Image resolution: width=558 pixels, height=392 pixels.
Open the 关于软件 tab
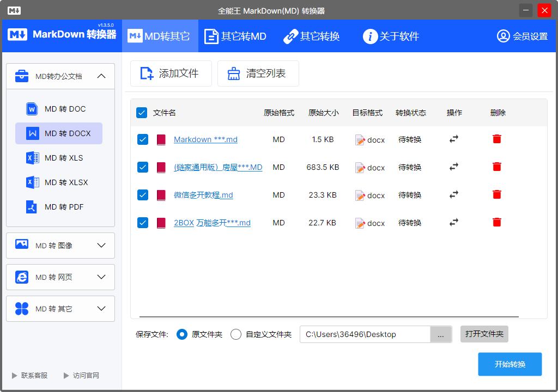391,36
